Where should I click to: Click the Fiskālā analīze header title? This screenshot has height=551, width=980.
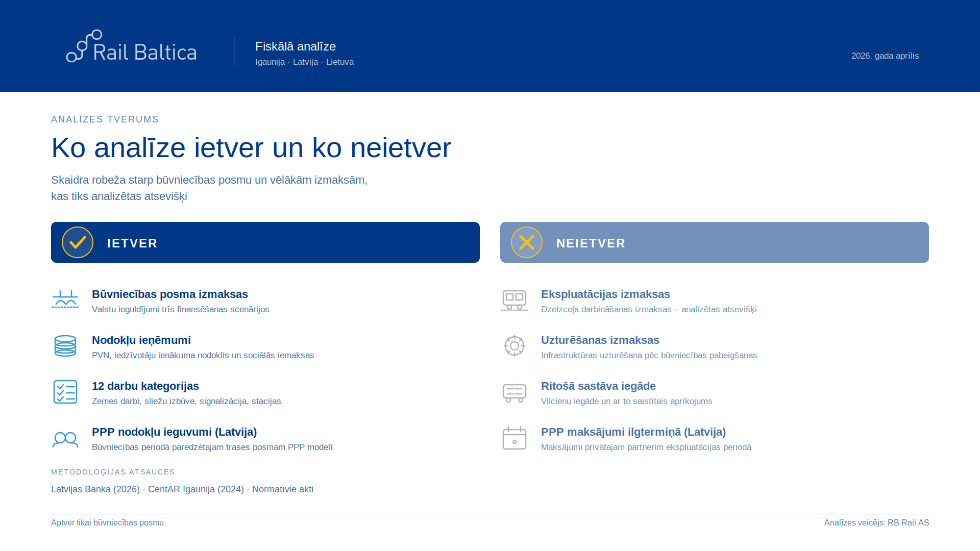tap(296, 46)
